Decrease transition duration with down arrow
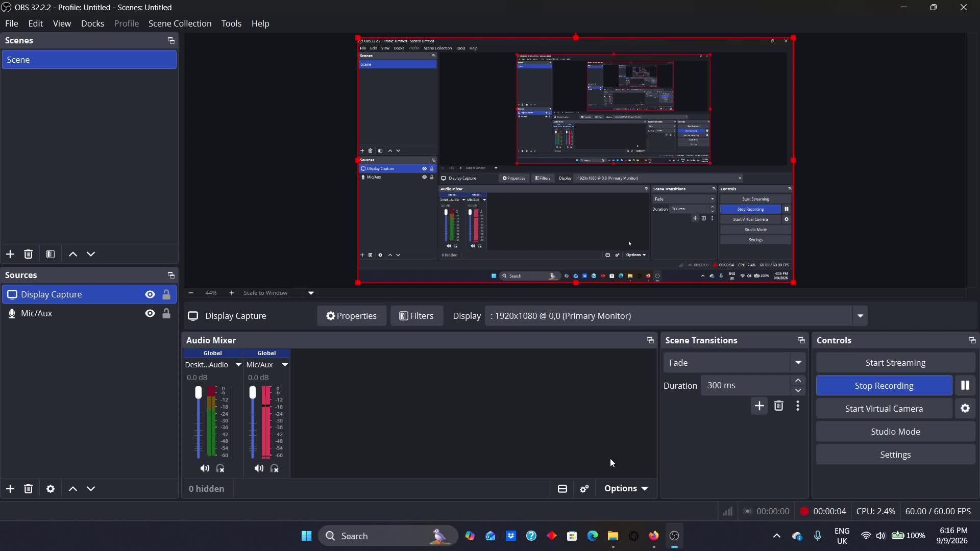980x551 pixels. coord(798,391)
